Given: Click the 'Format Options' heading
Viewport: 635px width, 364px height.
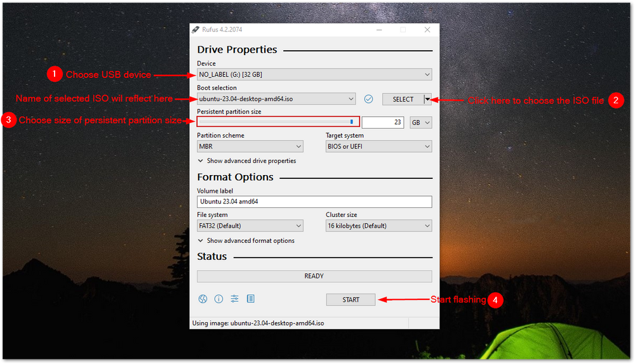Looking at the screenshot, I should 236,177.
